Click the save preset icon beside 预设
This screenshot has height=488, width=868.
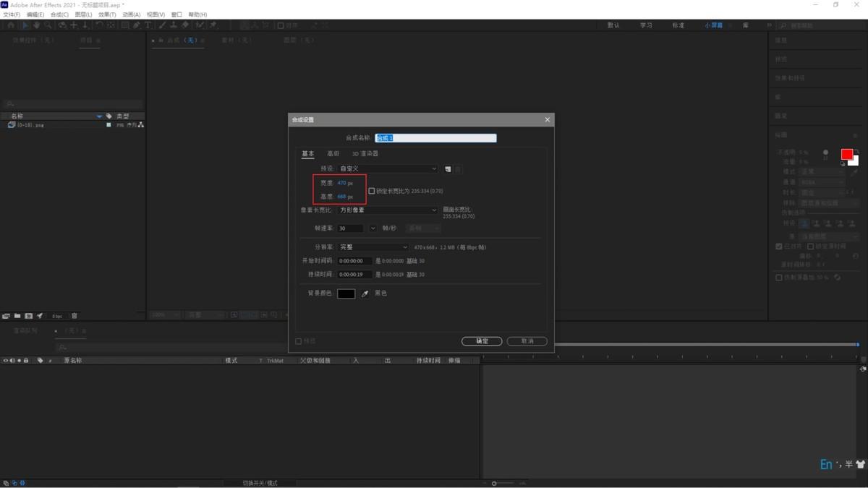coord(448,169)
